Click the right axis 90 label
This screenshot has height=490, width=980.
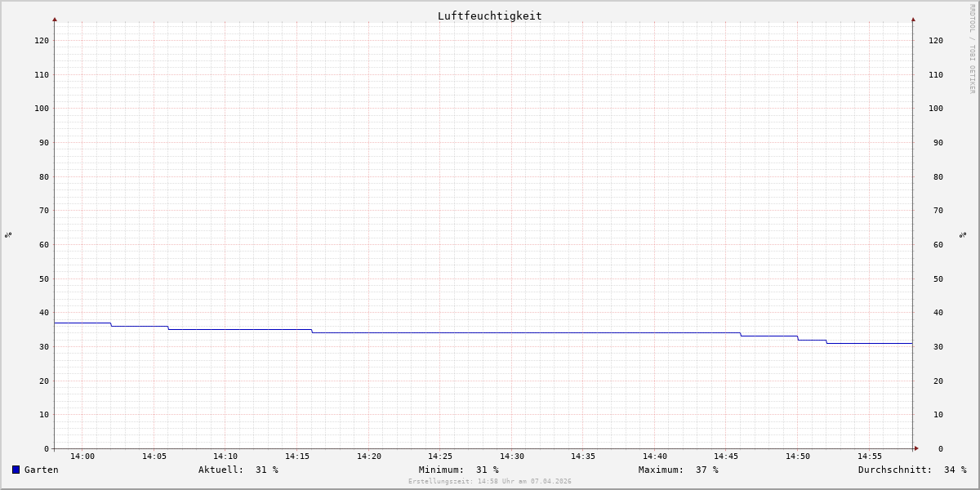tap(938, 143)
